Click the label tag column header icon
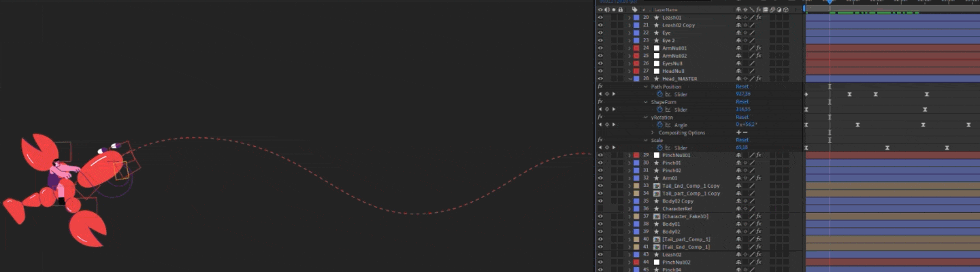 (634, 10)
